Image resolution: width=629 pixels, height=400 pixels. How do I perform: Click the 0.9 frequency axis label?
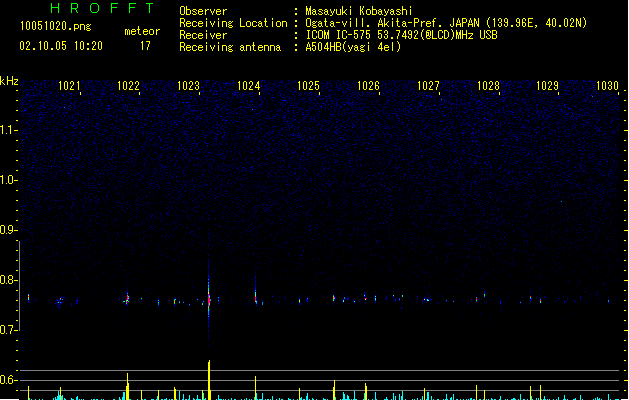[8, 230]
